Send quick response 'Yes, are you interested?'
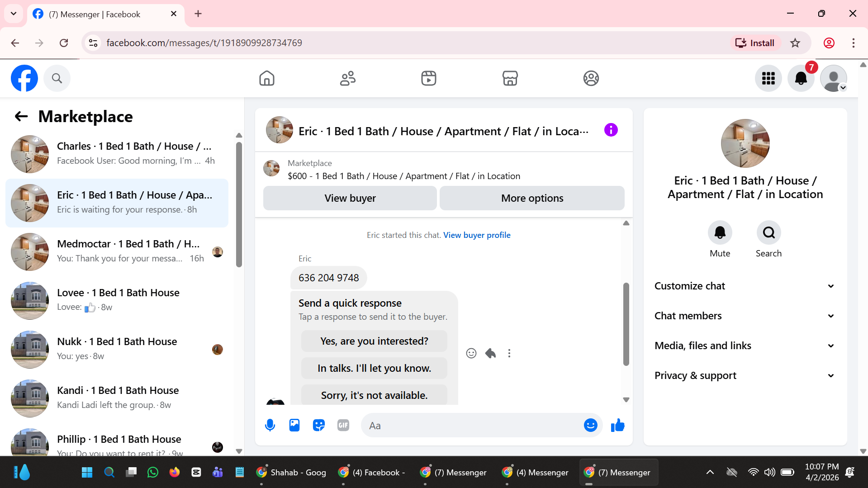 374,341
